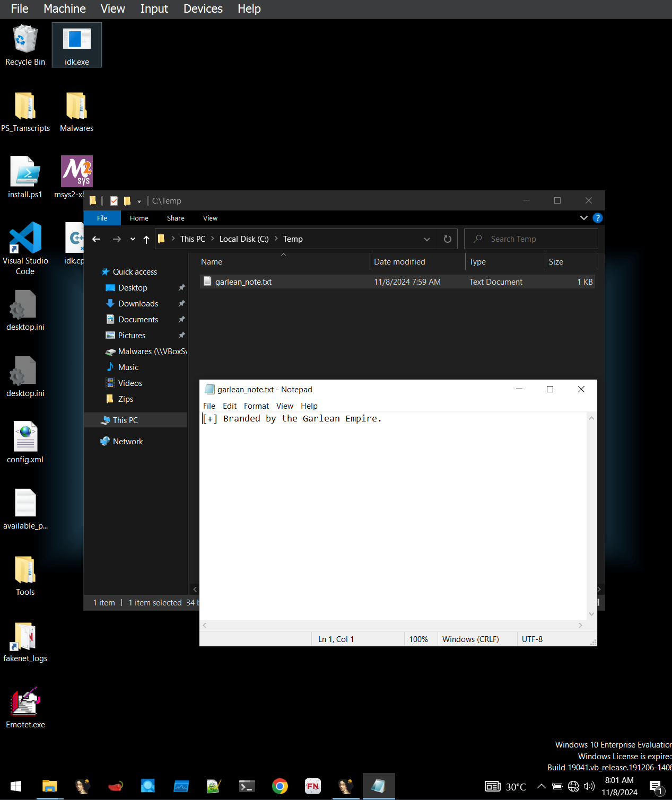Click the Google Chrome taskbar icon
The image size is (672, 800).
[280, 786]
